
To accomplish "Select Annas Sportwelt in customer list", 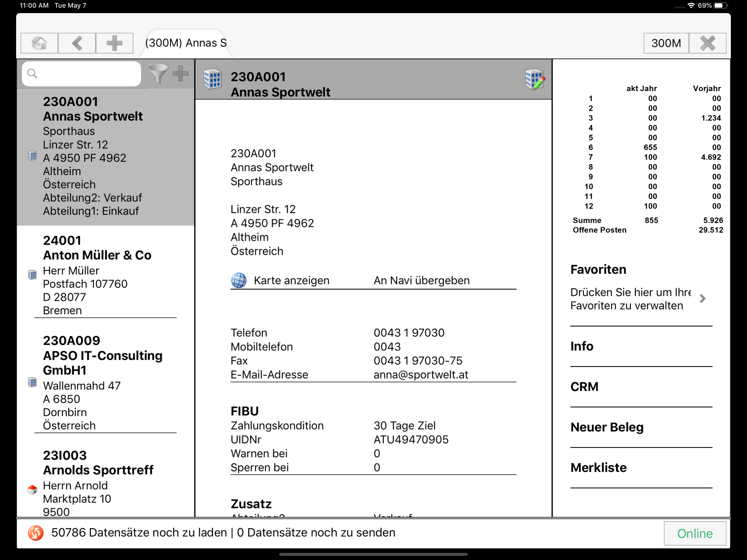I will (x=106, y=156).
